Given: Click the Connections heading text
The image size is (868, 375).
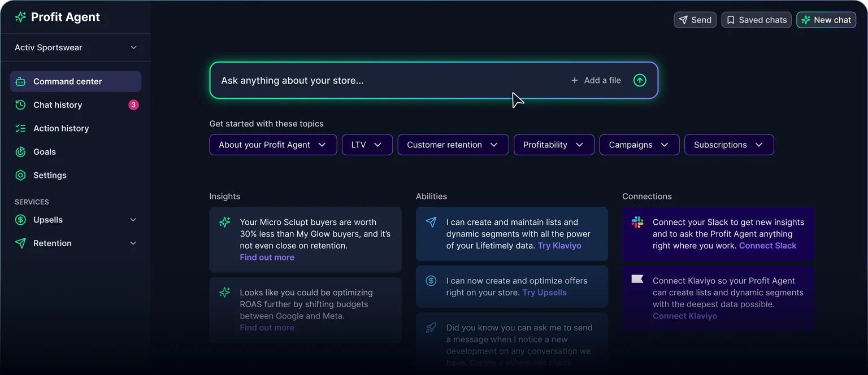Looking at the screenshot, I should (x=647, y=197).
